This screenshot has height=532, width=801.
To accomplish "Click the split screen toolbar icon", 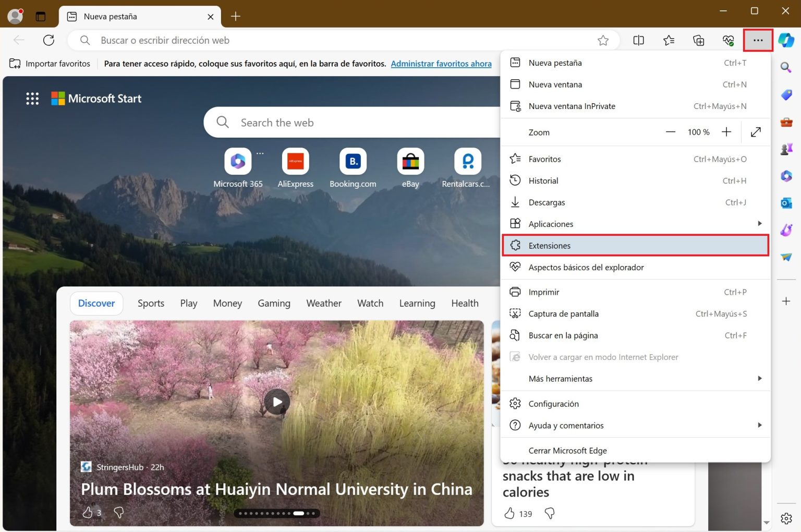I will (638, 40).
